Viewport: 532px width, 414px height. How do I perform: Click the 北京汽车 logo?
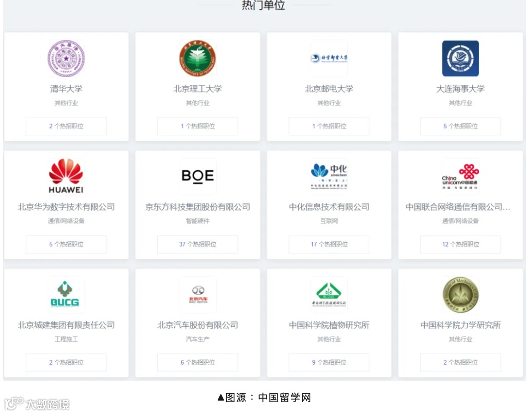(x=198, y=295)
